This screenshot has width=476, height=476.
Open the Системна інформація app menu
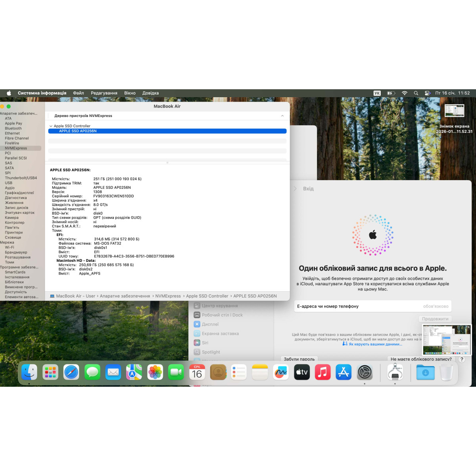(42, 93)
